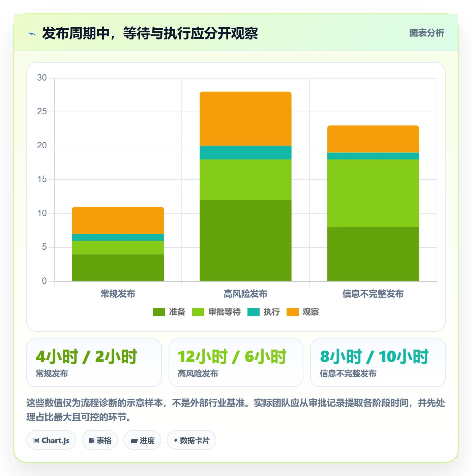Click the orange 观察 legend swatch
This screenshot has width=472, height=476.
click(x=293, y=312)
